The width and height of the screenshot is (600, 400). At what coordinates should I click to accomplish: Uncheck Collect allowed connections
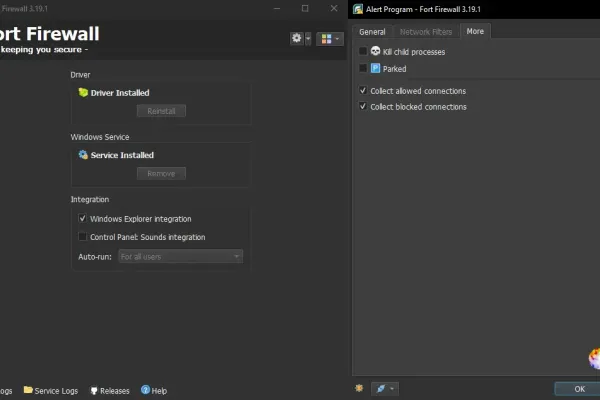363,90
